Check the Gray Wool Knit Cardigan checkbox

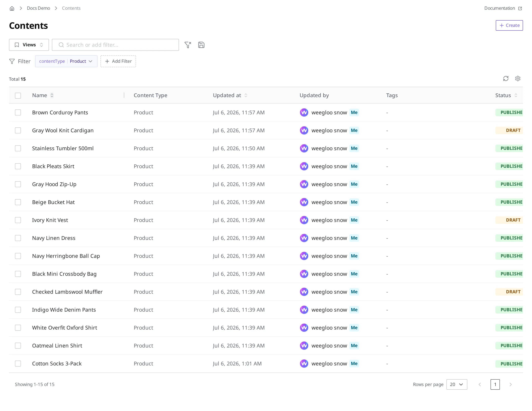click(x=18, y=130)
